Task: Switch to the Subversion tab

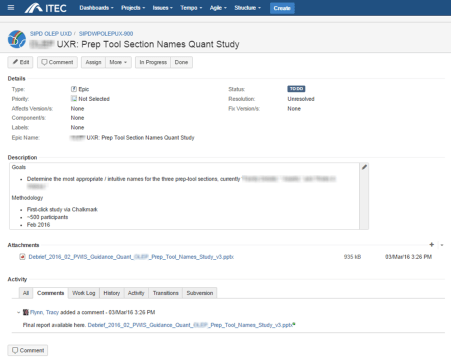Action: (x=200, y=293)
